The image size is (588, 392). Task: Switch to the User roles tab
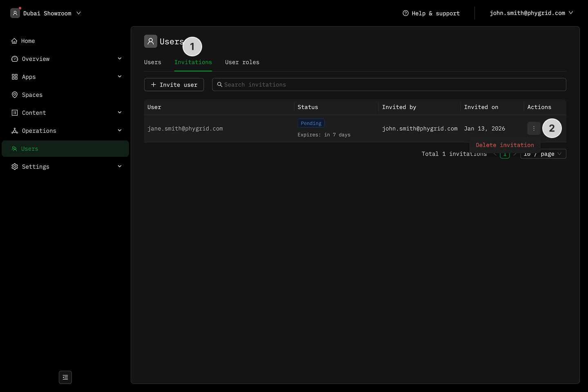pos(242,62)
